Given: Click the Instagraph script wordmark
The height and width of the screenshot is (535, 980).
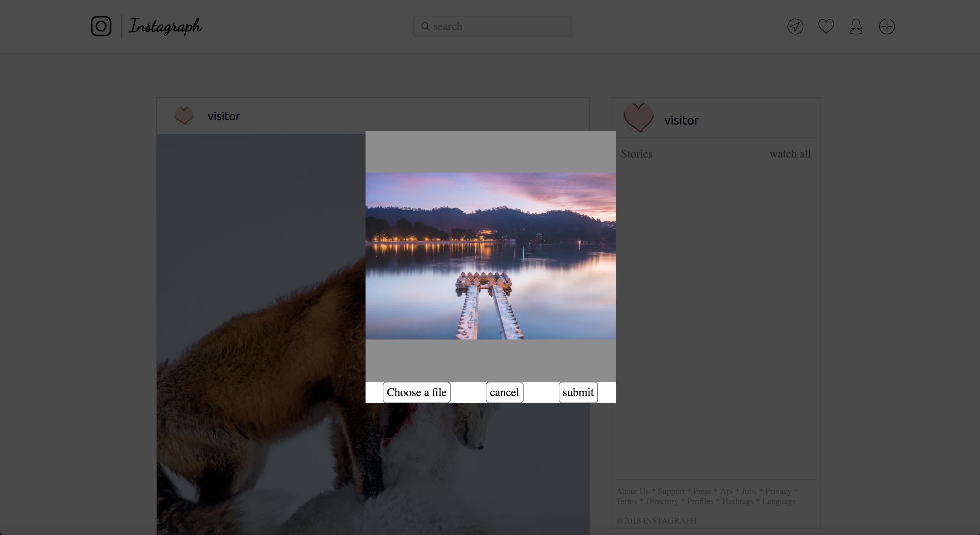Looking at the screenshot, I should click(x=165, y=26).
